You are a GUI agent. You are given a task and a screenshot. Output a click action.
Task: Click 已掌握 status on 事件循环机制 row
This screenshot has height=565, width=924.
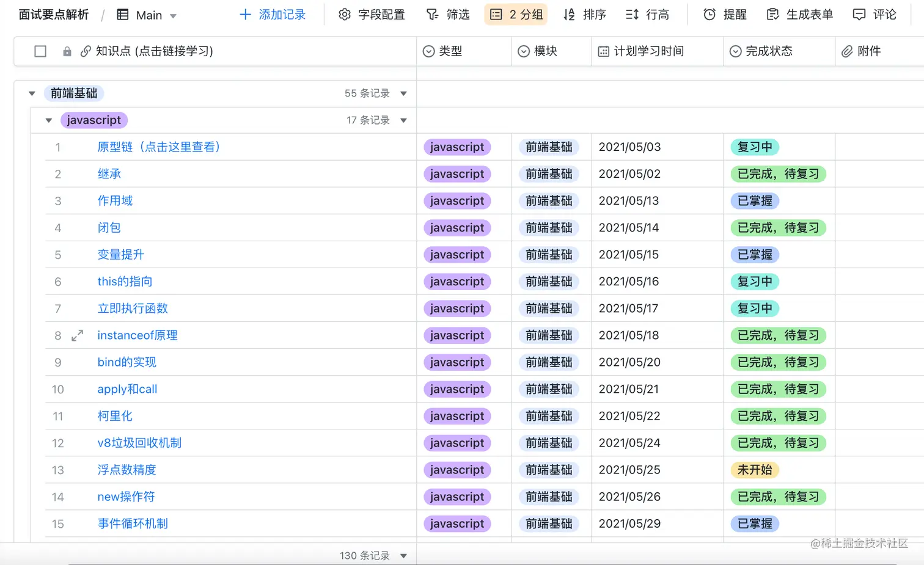point(755,523)
